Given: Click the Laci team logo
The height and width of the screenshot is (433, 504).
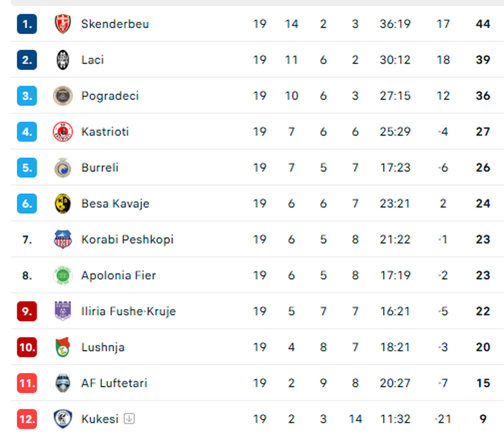Looking at the screenshot, I should coord(63,60).
